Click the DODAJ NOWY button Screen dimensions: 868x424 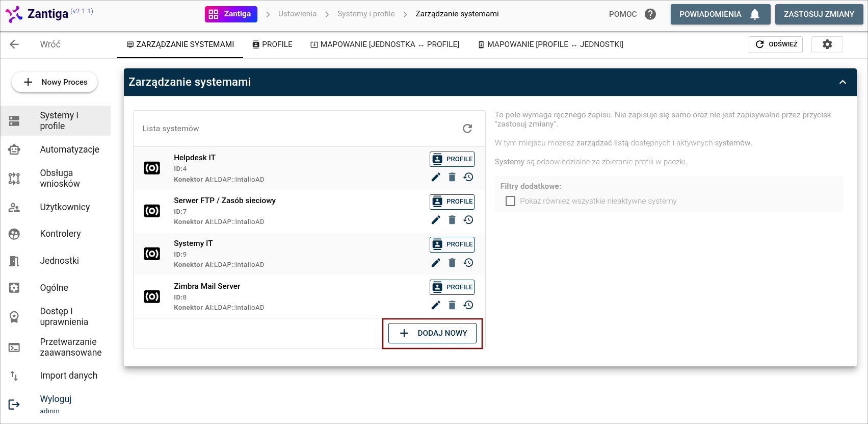tap(432, 333)
